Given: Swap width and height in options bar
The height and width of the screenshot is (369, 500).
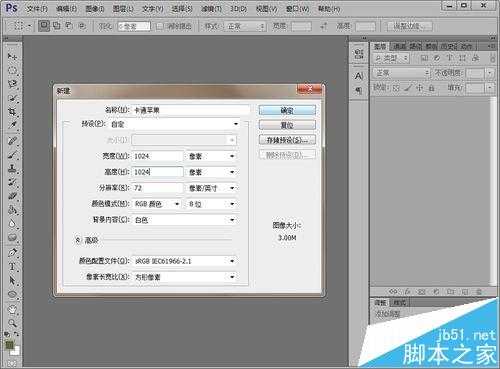Looking at the screenshot, I should tap(324, 26).
